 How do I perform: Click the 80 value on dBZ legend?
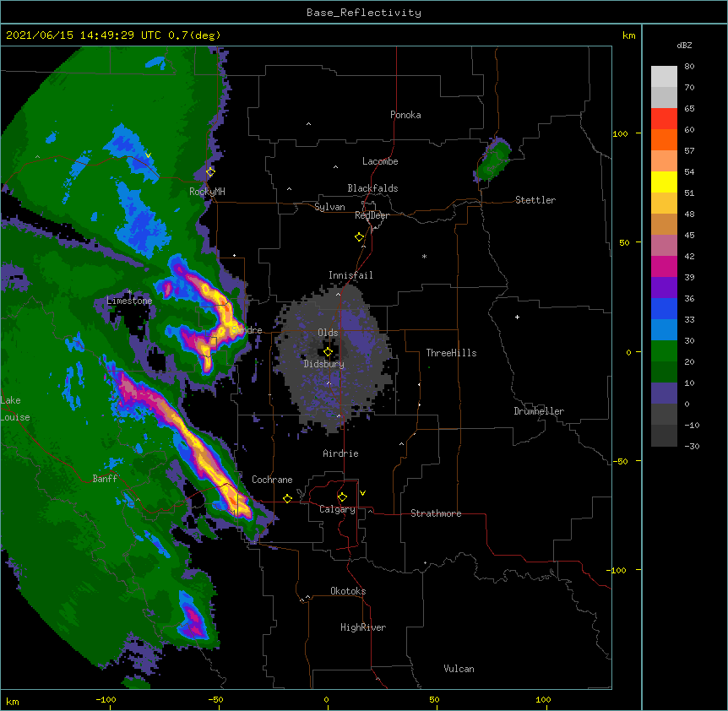[x=689, y=67]
